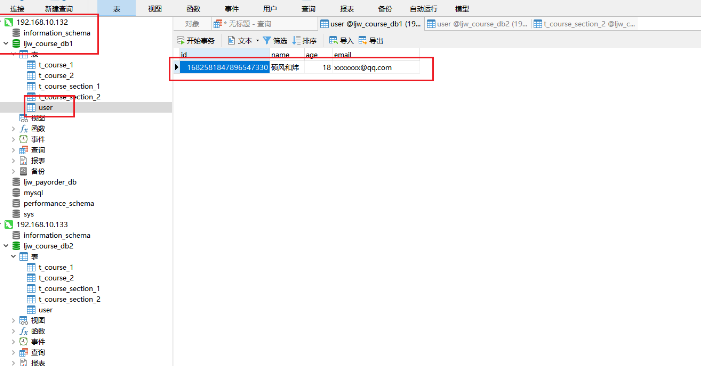Click the age column header
701x366 pixels.
click(x=318, y=55)
